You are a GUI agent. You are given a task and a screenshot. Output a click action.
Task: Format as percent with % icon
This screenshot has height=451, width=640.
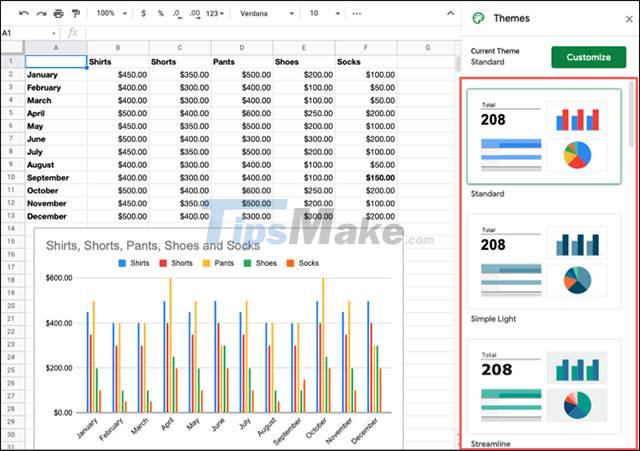pos(160,13)
